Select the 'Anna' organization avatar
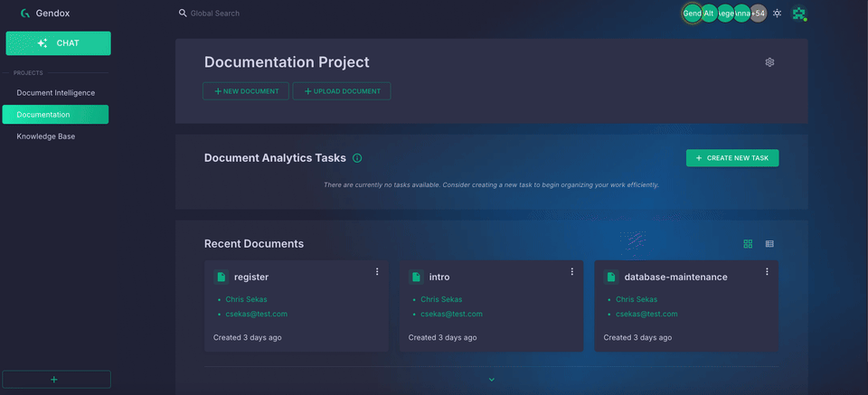 (x=742, y=14)
